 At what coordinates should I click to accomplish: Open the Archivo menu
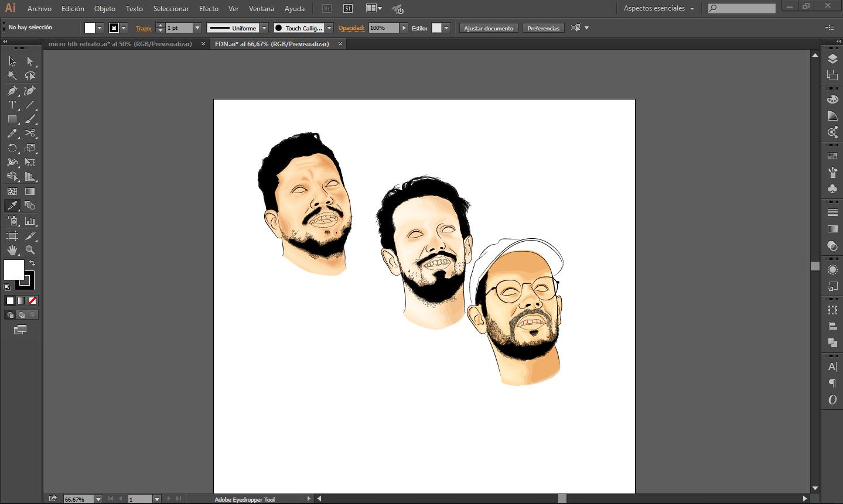(39, 9)
